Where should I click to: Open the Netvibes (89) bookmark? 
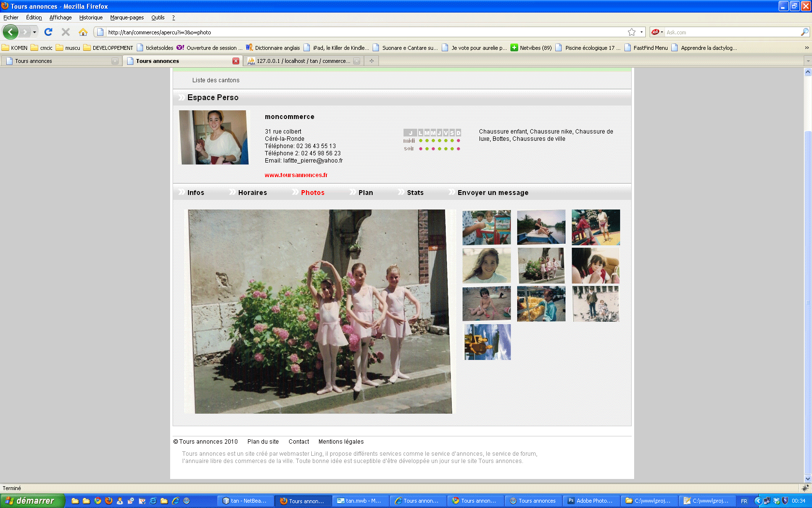(x=531, y=48)
